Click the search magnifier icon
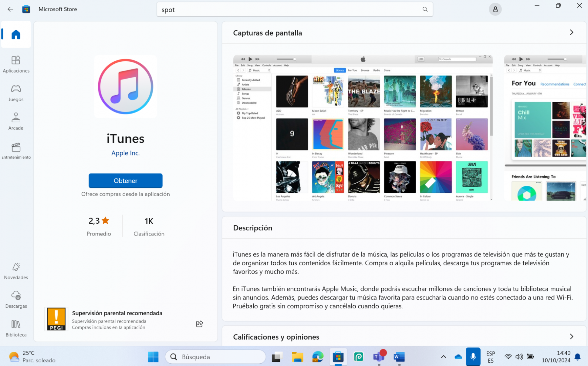 425,9
